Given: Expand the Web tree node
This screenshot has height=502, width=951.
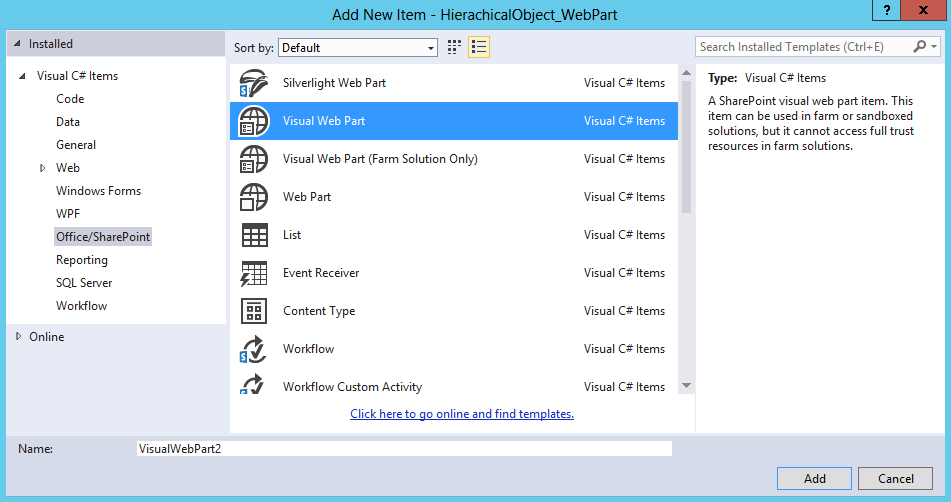Looking at the screenshot, I should tap(42, 168).
